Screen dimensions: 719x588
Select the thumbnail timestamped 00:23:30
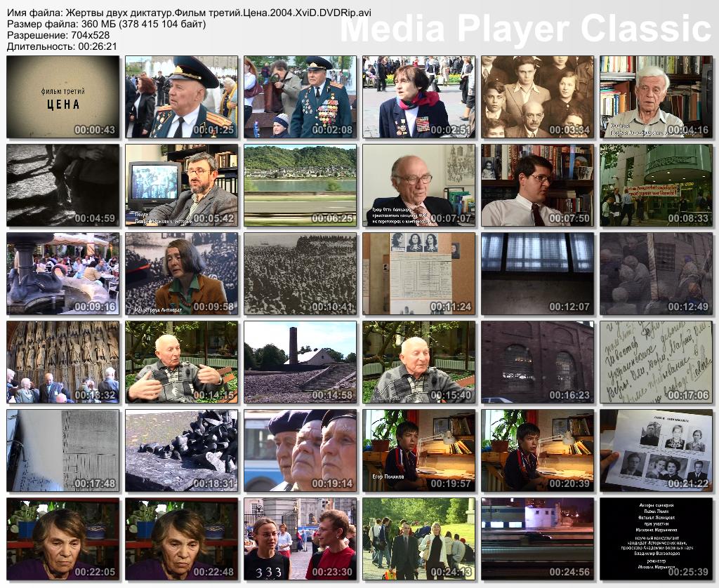point(300,539)
